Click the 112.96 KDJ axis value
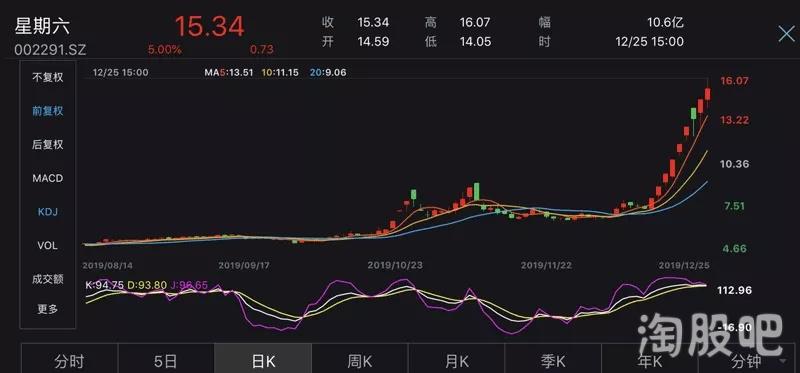Screen dimensions: 800x373 click(736, 290)
